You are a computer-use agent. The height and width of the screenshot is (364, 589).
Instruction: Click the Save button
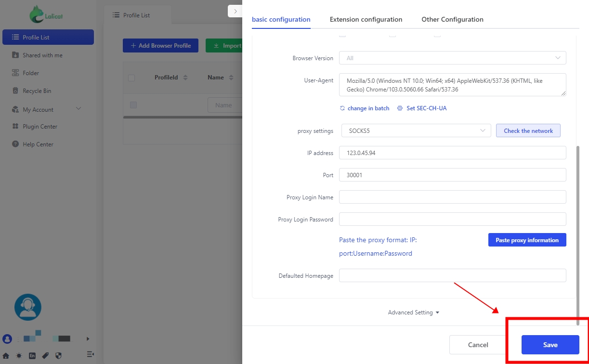(550, 345)
